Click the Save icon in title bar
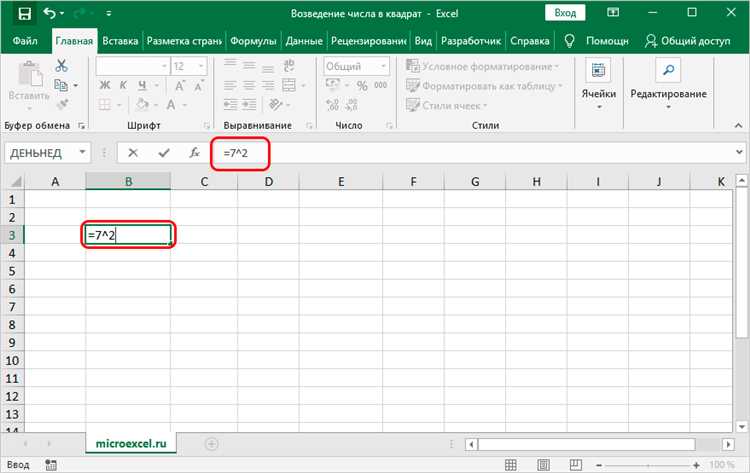Viewport: 750px width, 473px height. pos(24,13)
